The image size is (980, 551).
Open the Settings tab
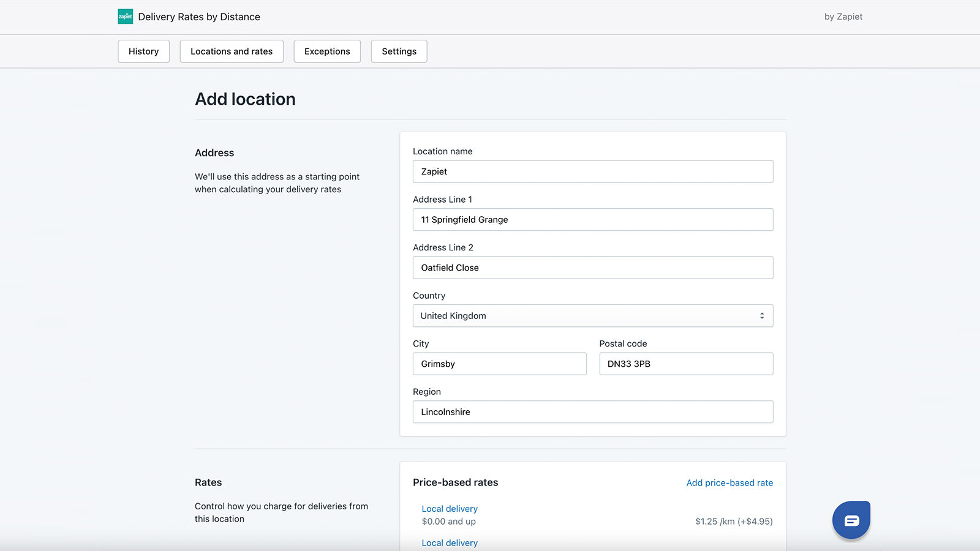399,51
